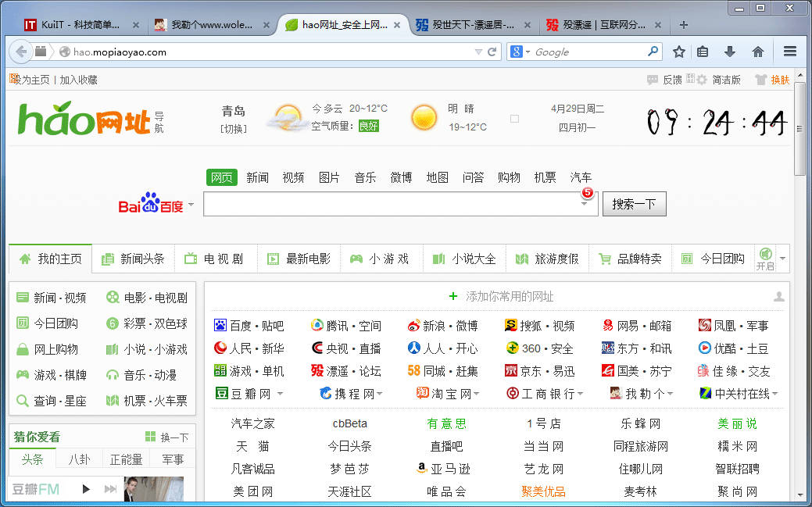Expand the Baidu search engine dropdown arrow

pos(191,205)
